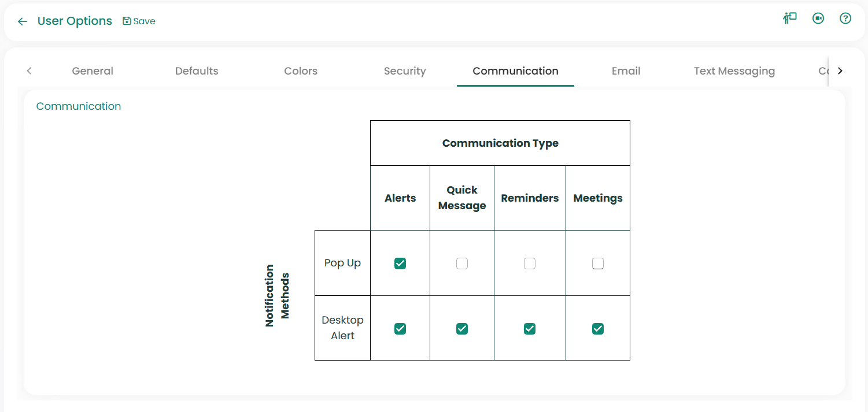Enable Pop Up for Reminders
Image resolution: width=868 pixels, height=412 pixels.
(x=530, y=263)
